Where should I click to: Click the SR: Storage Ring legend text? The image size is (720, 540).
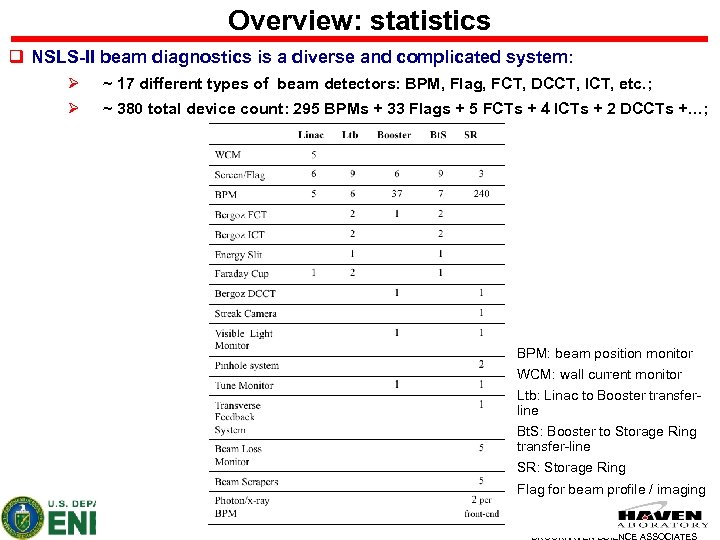coord(571,467)
